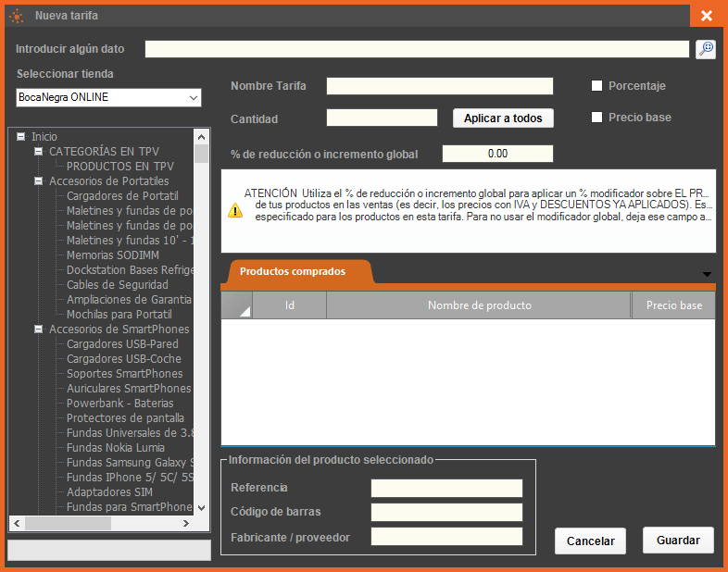The height and width of the screenshot is (572, 728).
Task: Click the yellow warning triangle icon
Action: click(236, 210)
